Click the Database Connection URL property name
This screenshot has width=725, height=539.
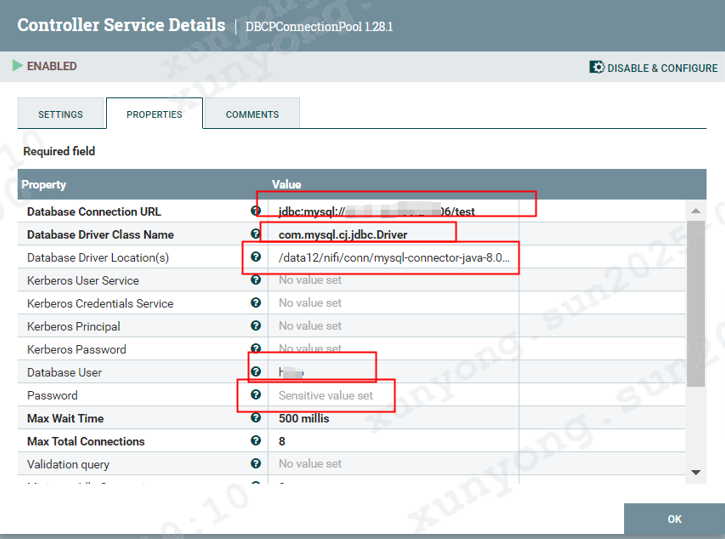pos(94,212)
